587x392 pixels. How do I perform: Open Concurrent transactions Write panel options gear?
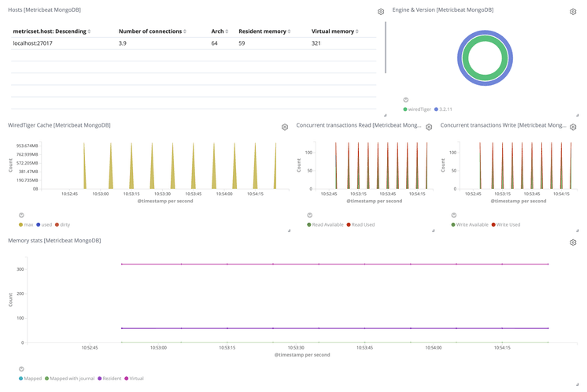point(573,127)
